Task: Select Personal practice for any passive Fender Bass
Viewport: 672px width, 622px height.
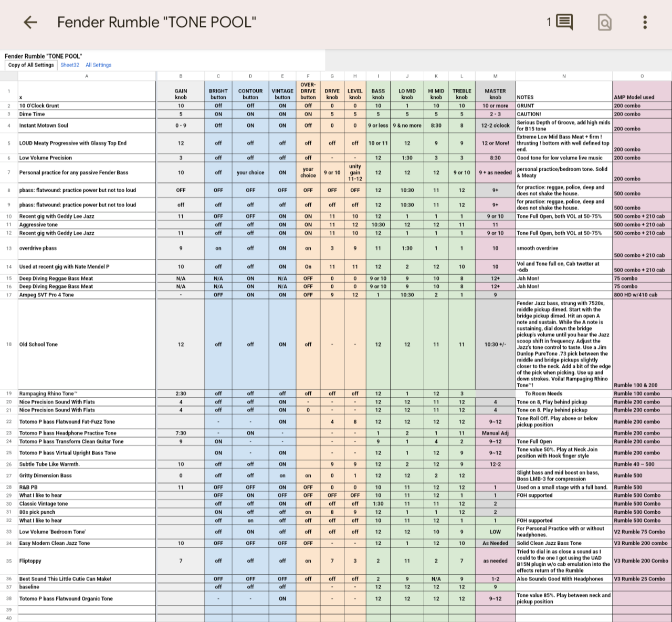Action: tap(87, 172)
